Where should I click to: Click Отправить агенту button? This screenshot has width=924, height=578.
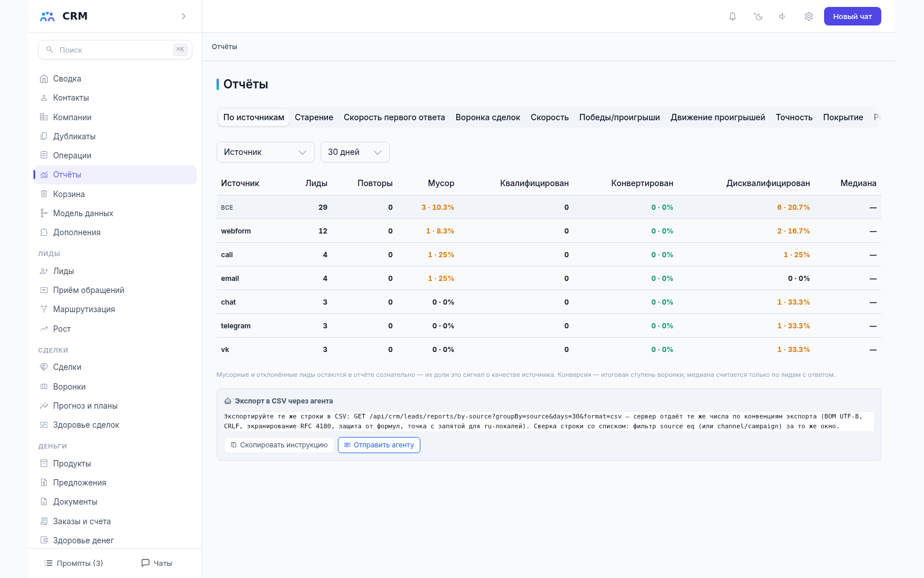[379, 445]
